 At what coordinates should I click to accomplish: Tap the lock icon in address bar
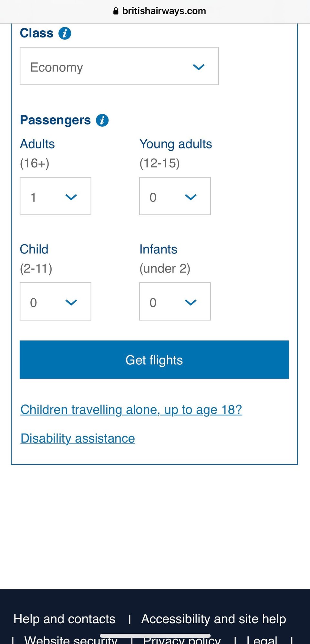[116, 11]
